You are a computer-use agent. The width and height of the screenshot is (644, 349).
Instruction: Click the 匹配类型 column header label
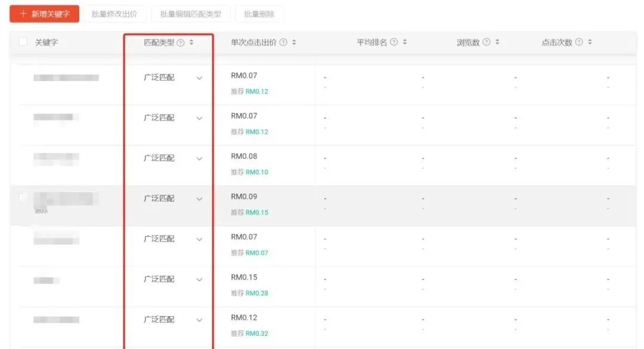tap(159, 42)
